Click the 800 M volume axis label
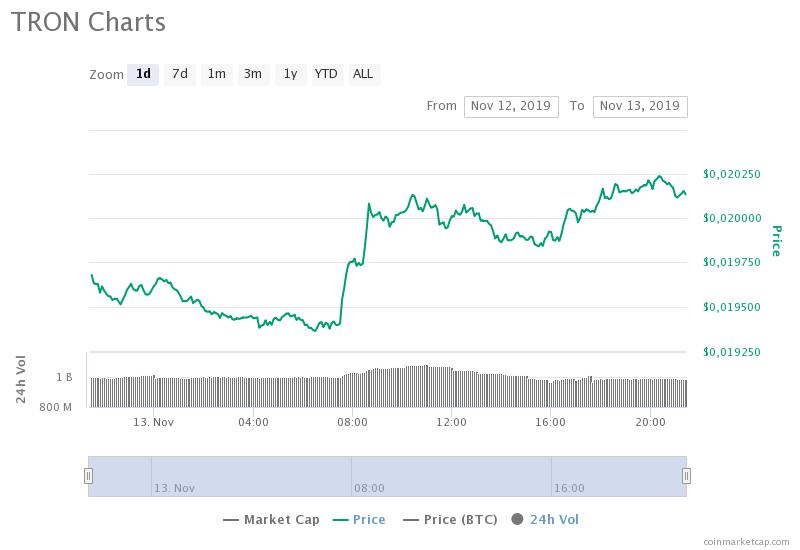The width and height of the screenshot is (800, 550). click(x=56, y=407)
